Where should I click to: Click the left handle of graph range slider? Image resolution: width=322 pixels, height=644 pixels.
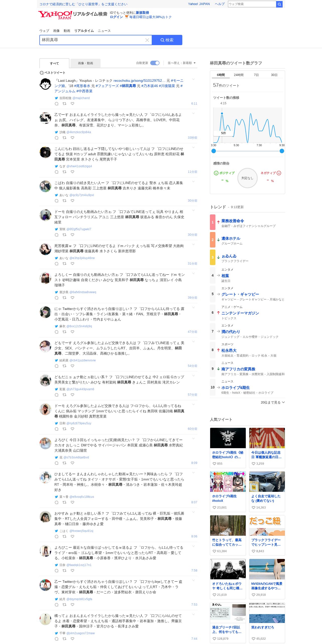[213, 151]
